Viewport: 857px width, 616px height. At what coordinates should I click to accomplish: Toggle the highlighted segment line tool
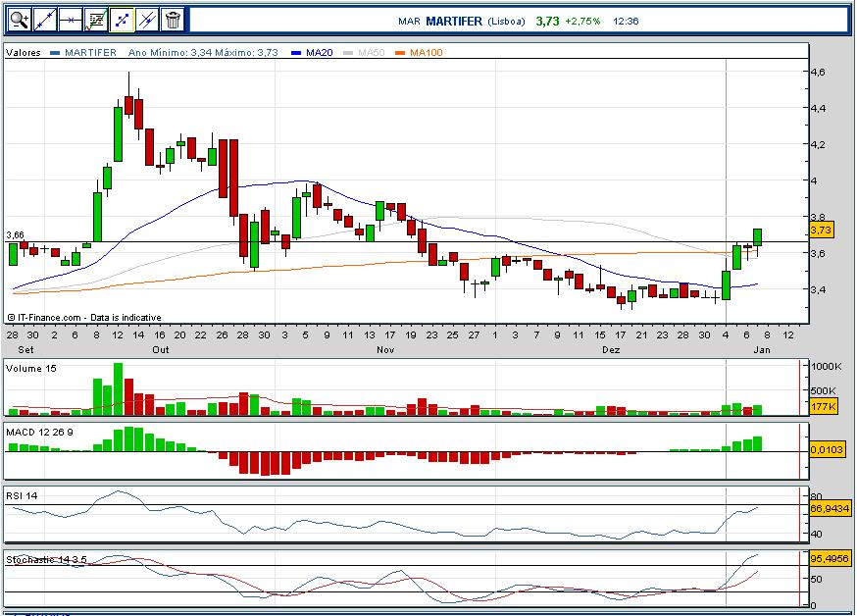pyautogui.click(x=122, y=21)
